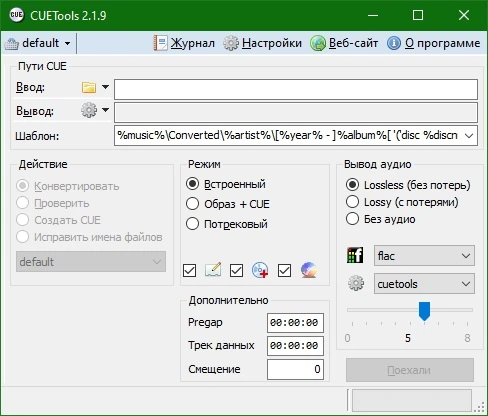The height and width of the screenshot is (416, 488).
Task: Toggle the checkbox beside the CD plus icon
Action: pos(236,270)
